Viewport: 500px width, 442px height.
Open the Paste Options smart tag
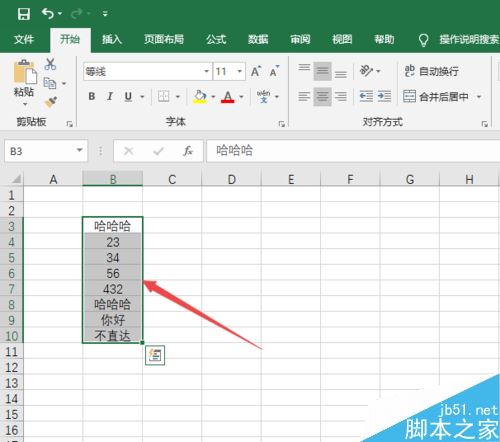click(155, 355)
